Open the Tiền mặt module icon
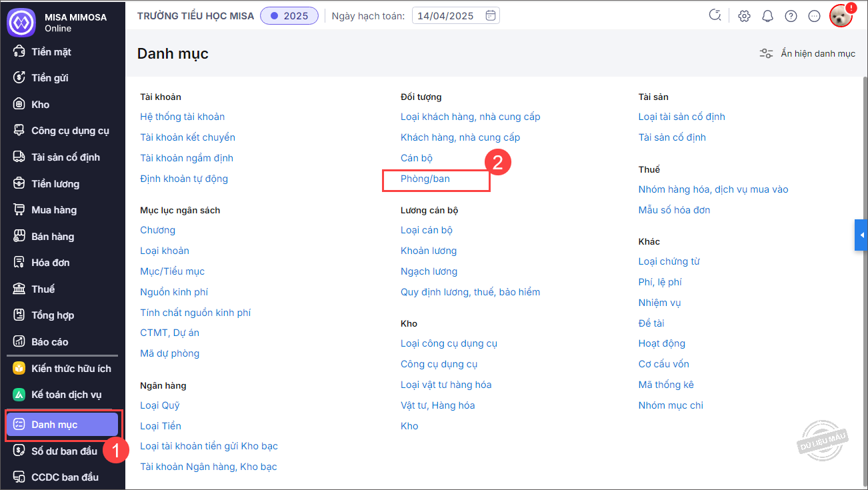This screenshot has width=868, height=490. click(19, 51)
